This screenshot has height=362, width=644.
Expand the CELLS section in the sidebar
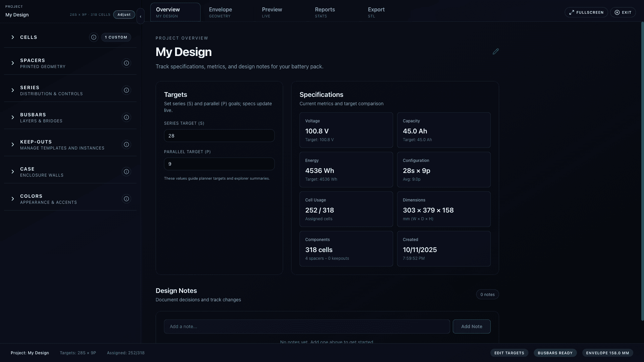[13, 37]
